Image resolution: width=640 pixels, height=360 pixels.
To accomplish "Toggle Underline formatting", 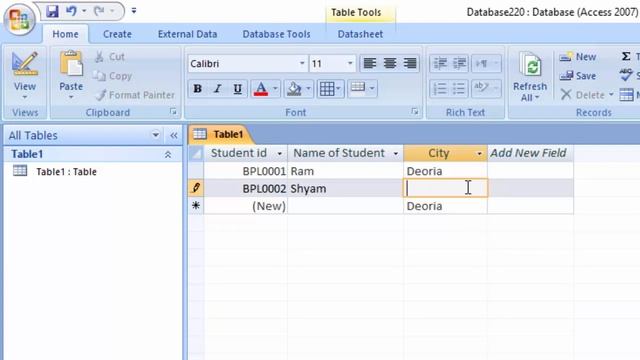I will (238, 89).
